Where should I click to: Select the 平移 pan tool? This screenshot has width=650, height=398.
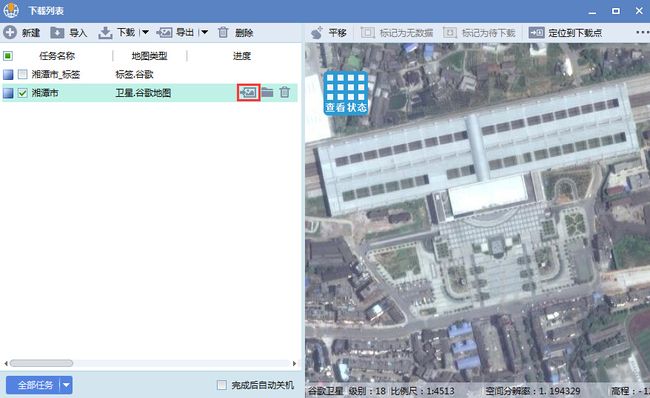[x=329, y=32]
